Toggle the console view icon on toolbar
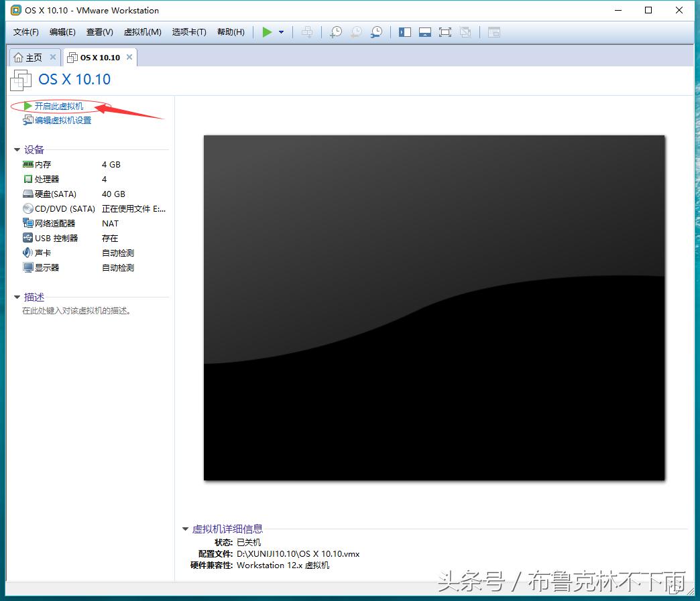 click(493, 31)
